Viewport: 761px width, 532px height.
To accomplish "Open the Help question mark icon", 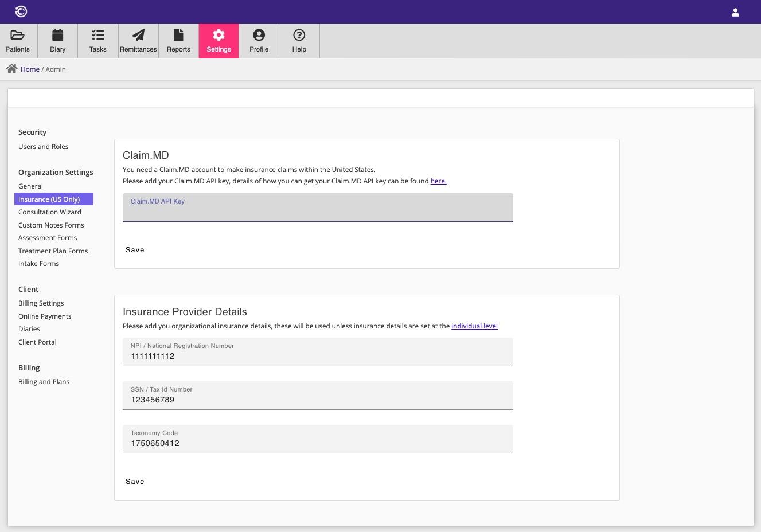I will coord(299,36).
